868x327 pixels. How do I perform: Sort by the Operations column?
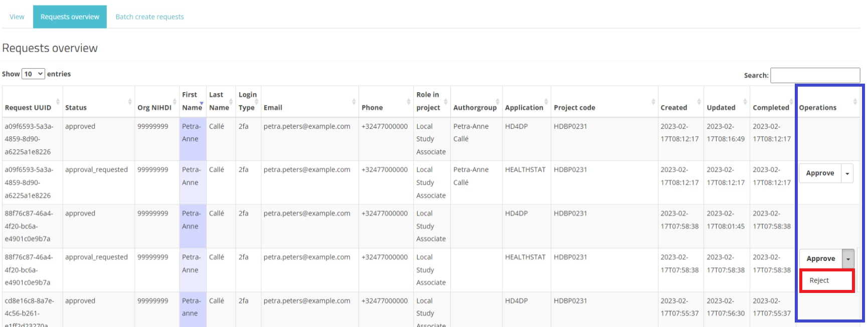pyautogui.click(x=817, y=108)
